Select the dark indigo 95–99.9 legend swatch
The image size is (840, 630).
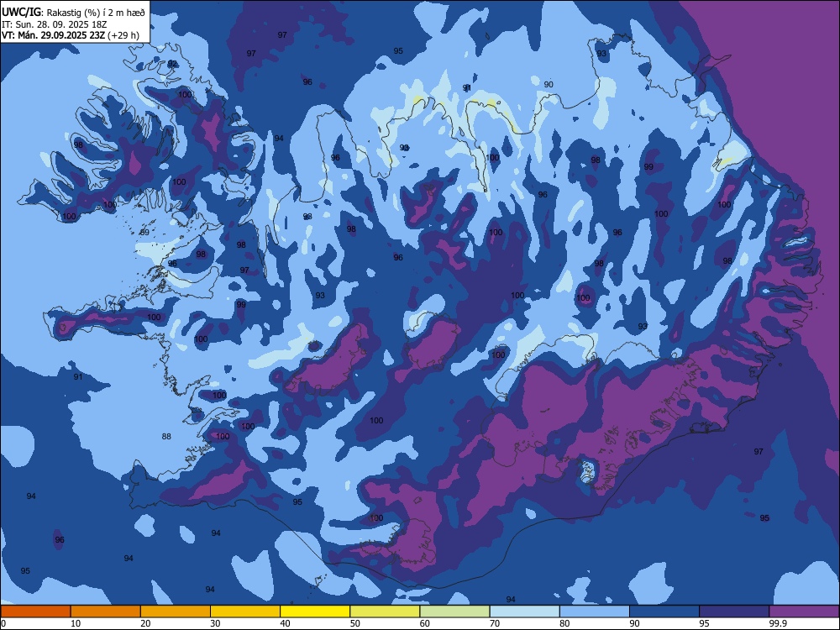tap(734, 612)
